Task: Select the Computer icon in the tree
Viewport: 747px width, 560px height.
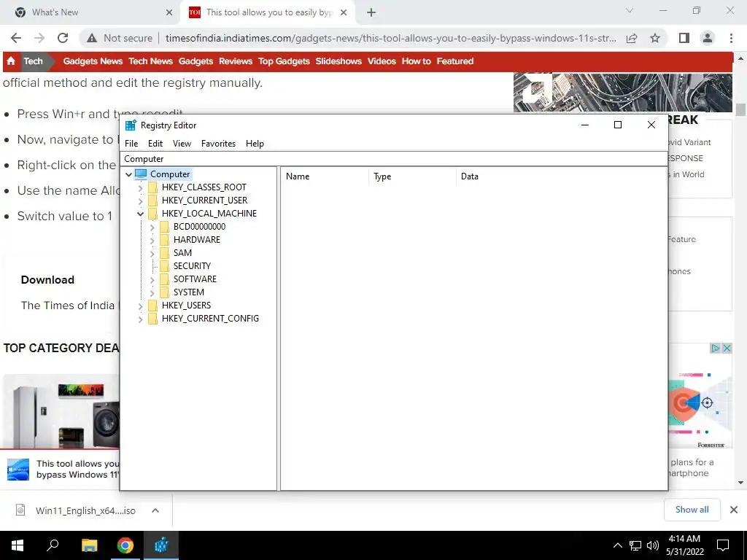Action: point(141,174)
